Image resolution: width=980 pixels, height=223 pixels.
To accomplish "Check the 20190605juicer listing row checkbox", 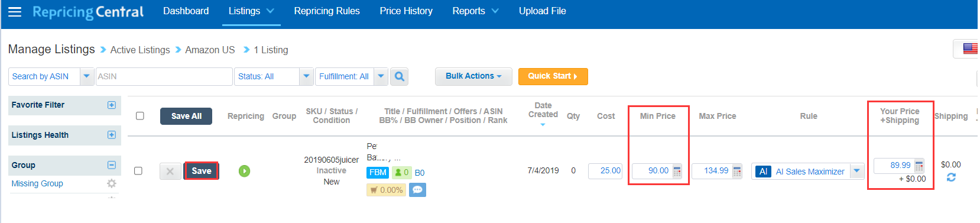I will [138, 171].
